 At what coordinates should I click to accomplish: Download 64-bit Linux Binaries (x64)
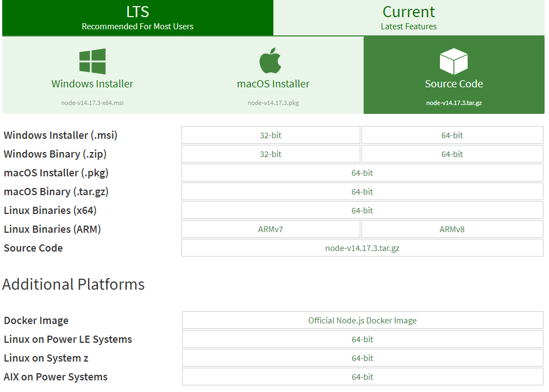[x=362, y=211]
